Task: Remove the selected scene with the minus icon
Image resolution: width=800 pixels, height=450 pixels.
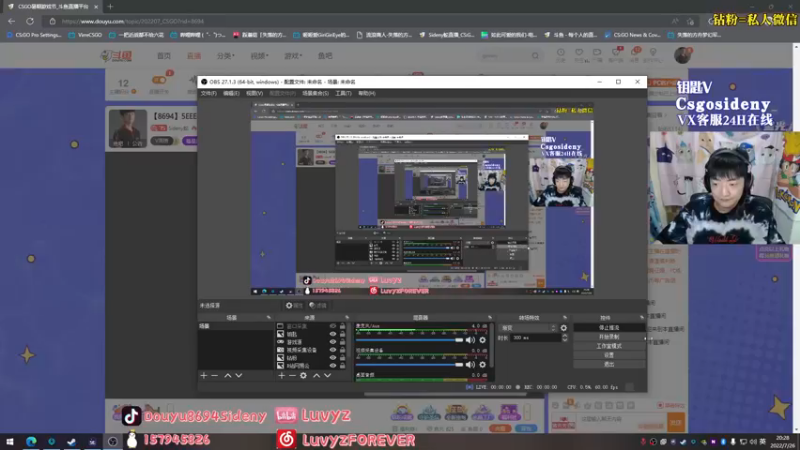Action: click(215, 376)
